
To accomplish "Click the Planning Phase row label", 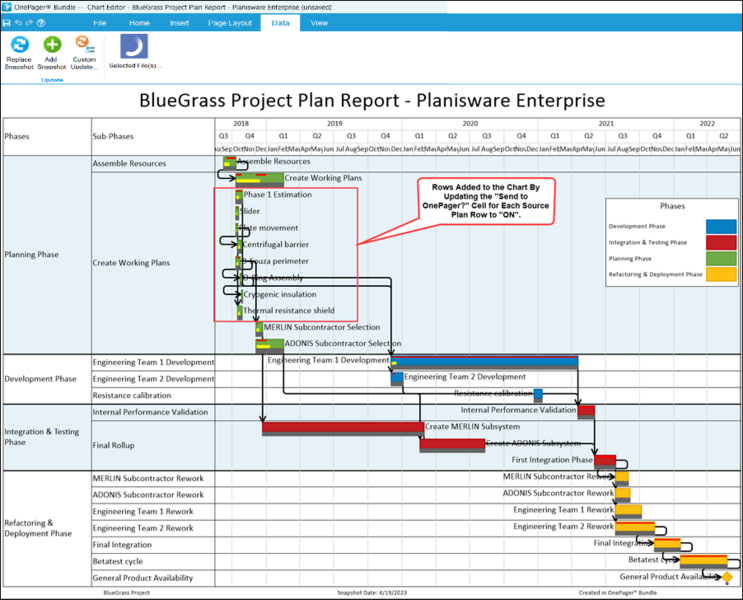I will pos(32,255).
